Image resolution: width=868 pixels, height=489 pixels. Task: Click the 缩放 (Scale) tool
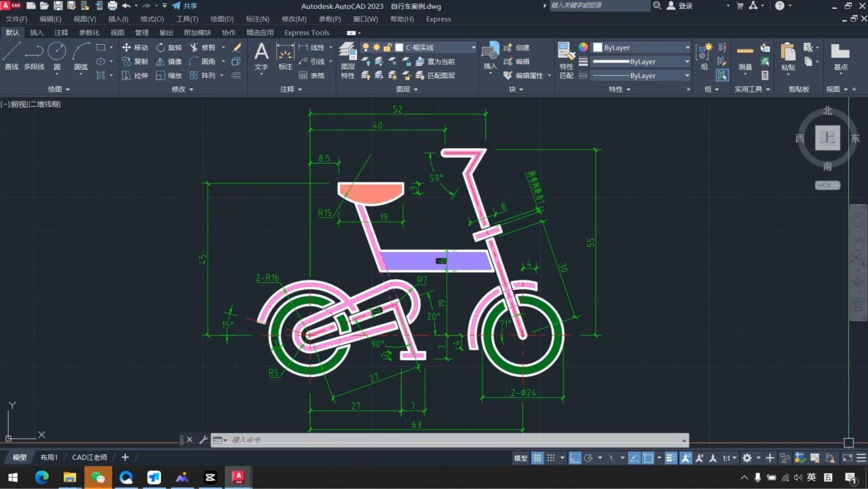(x=168, y=75)
